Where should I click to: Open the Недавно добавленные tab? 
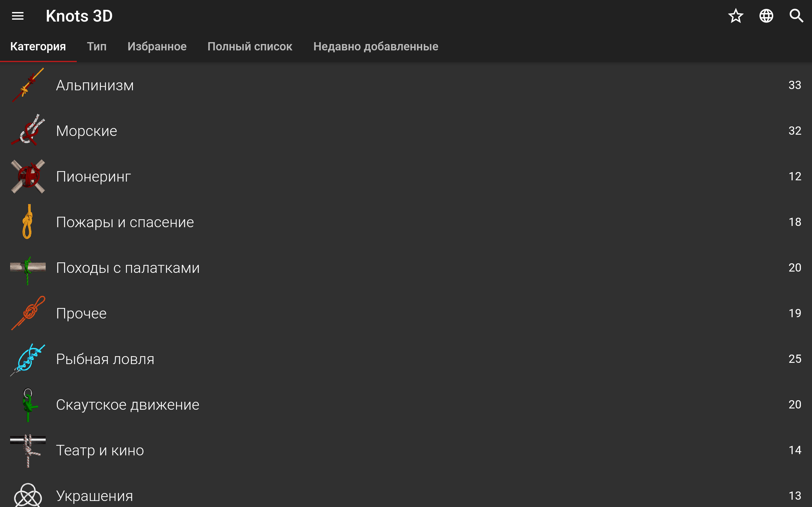click(376, 46)
